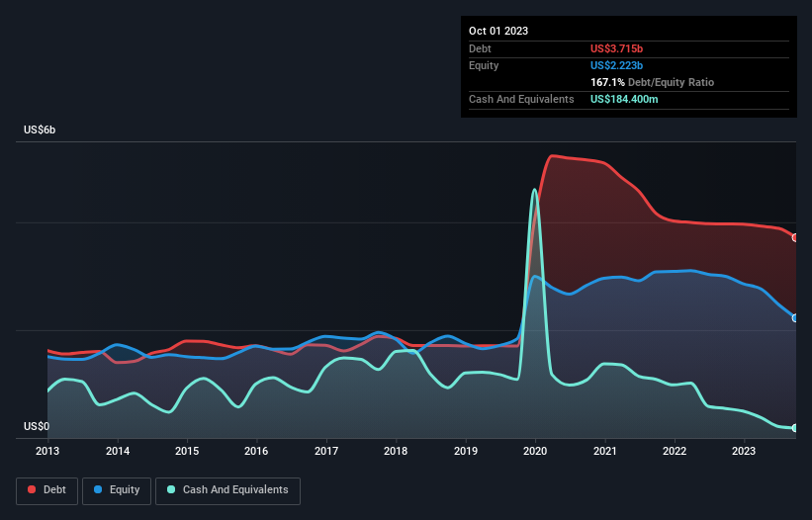The height and width of the screenshot is (520, 812).
Task: Click the US$184.400m cash value
Action: pyautogui.click(x=624, y=99)
